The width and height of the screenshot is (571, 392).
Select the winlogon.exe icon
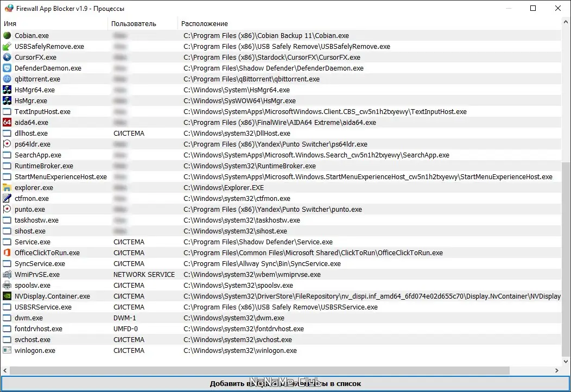[x=7, y=351]
